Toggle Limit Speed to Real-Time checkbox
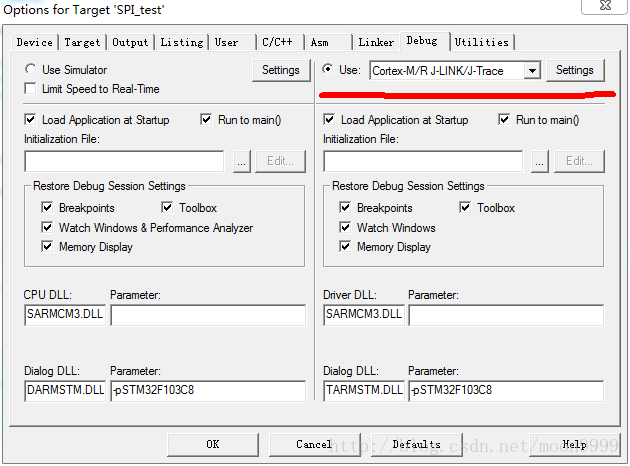630x466 pixels. (x=31, y=89)
